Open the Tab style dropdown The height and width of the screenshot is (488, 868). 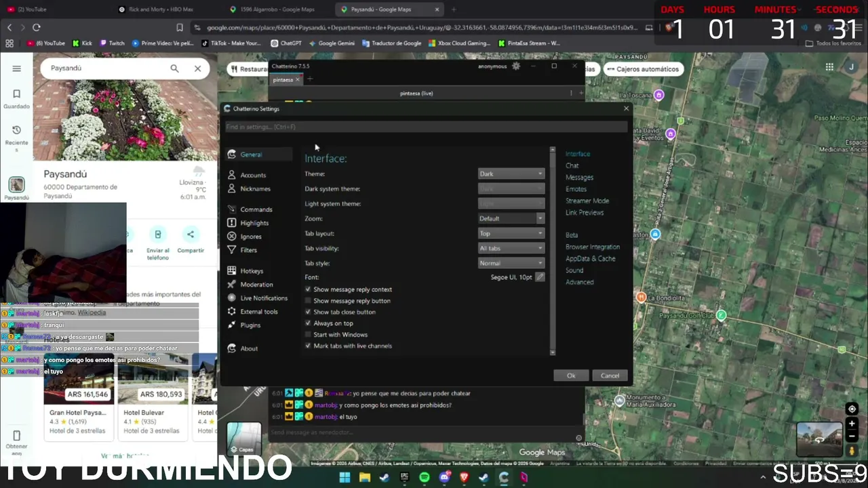click(511, 264)
